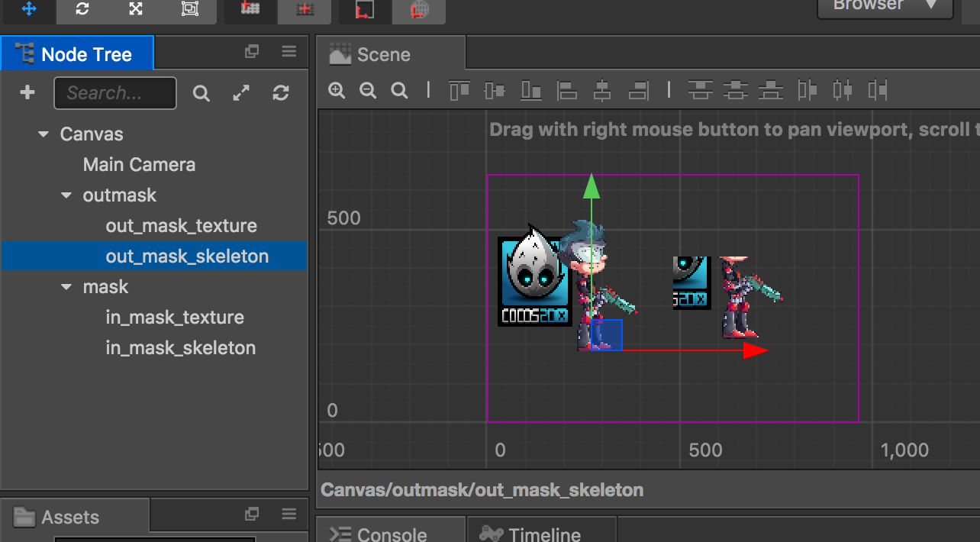Distribute nodes by top edges

pos(700,91)
